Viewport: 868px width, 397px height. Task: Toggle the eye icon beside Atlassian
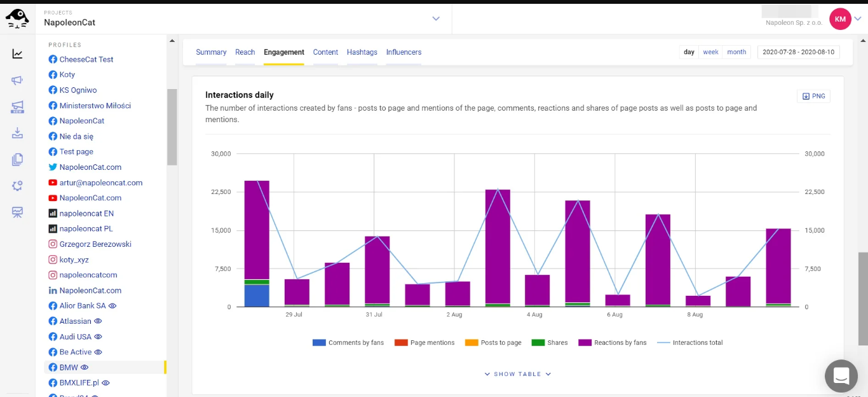[98, 321]
